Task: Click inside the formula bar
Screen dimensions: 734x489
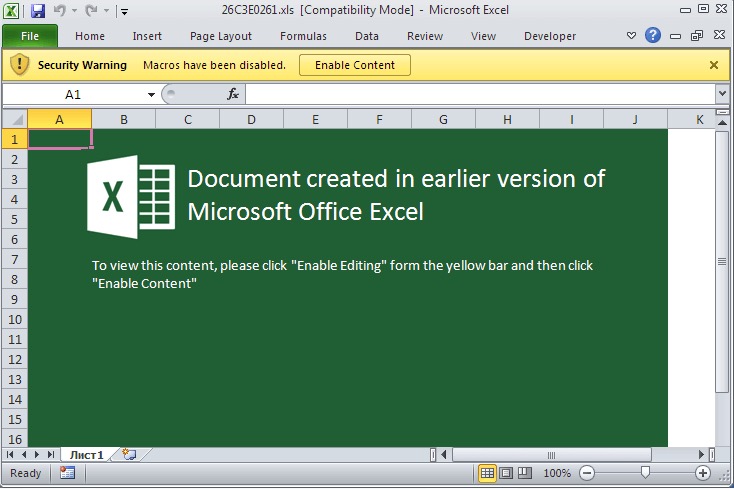Action: pyautogui.click(x=480, y=95)
